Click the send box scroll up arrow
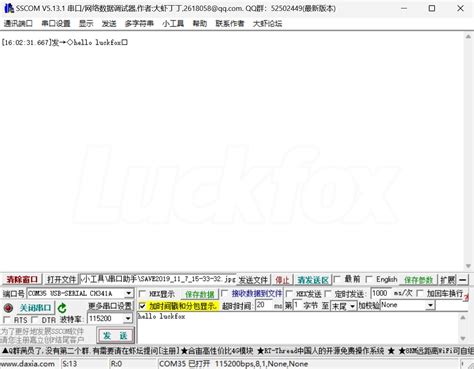Image resolution: width=474 pixels, height=369 pixels. point(463,318)
